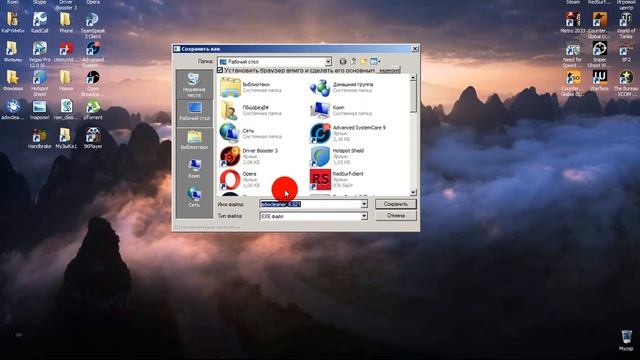Open the Тип файла dropdown arrow
Screen dimensions: 640x360
pos(364,216)
